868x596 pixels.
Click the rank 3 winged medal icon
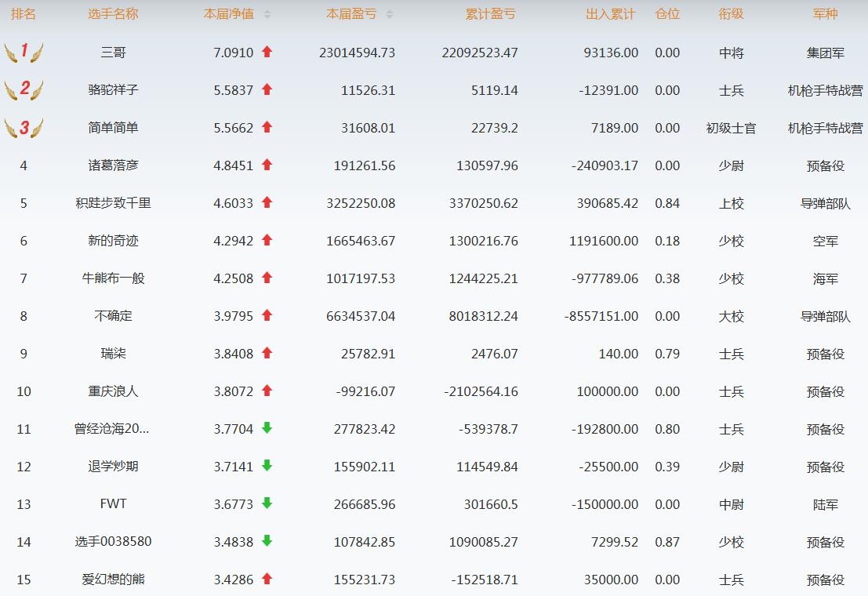click(x=24, y=127)
